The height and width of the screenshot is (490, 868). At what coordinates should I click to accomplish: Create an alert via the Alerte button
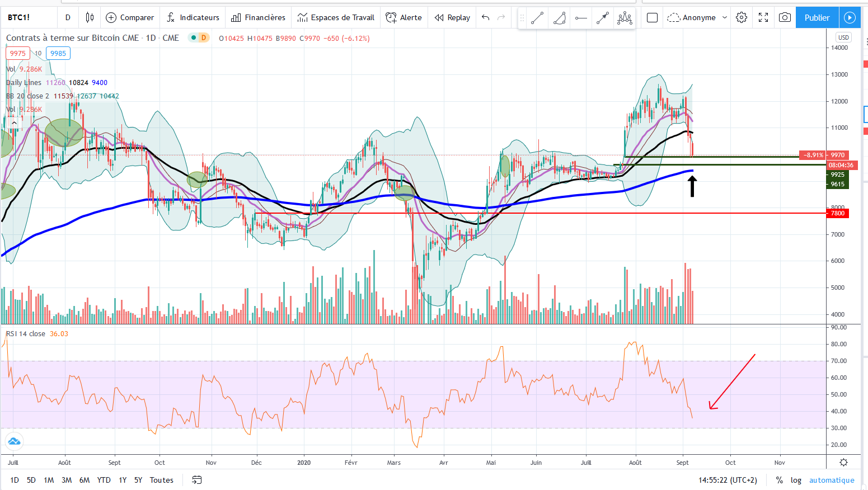coord(403,17)
